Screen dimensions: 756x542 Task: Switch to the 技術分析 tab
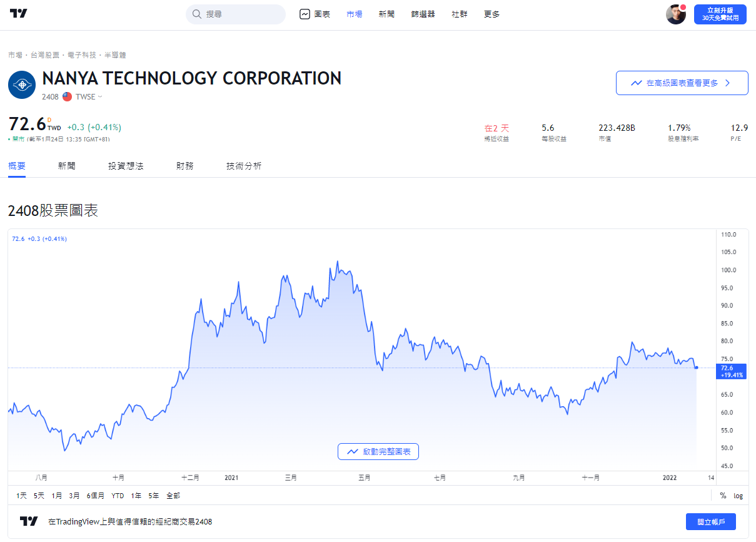click(244, 166)
